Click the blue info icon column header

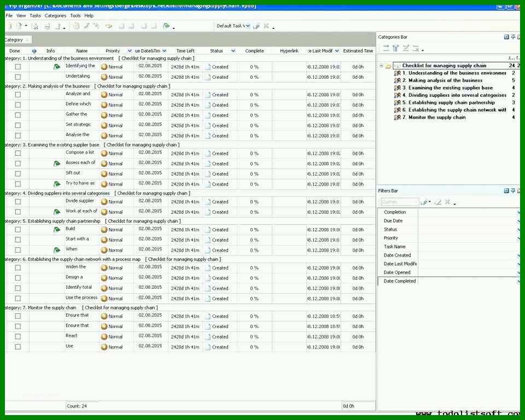(34, 51)
